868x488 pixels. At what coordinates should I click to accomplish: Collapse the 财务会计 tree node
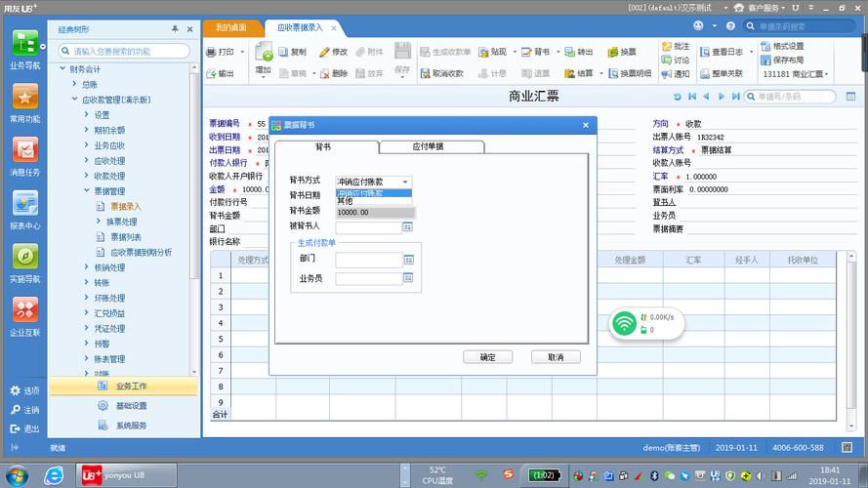click(62, 68)
